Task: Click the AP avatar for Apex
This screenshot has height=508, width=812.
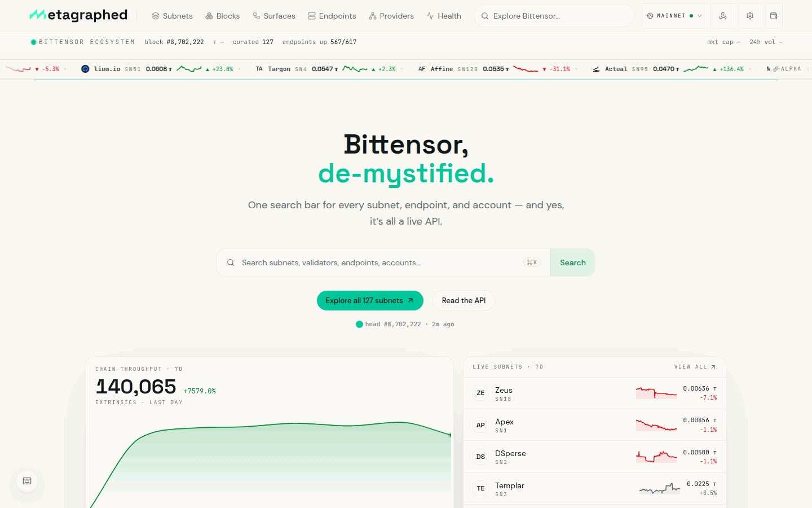Action: pos(480,425)
